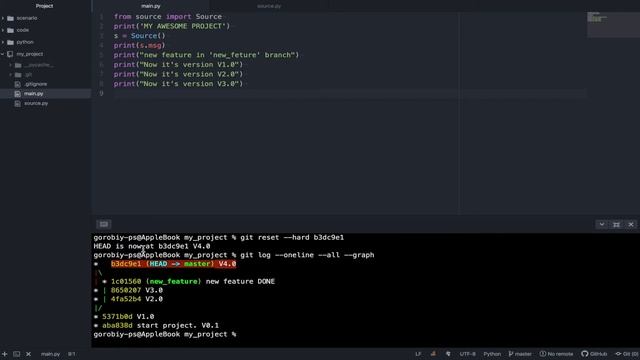This screenshot has width=640, height=360.
Task: Expand the 'scenario' folder chevron
Action: pyautogui.click(x=3, y=18)
